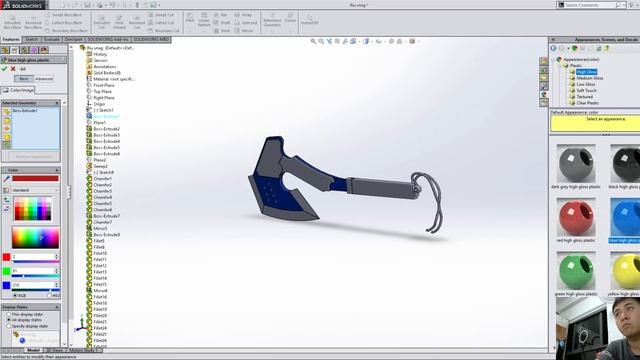Click the Save icon in the title bar
Image resolution: width=640 pixels, height=360 pixels.
coord(87,5)
